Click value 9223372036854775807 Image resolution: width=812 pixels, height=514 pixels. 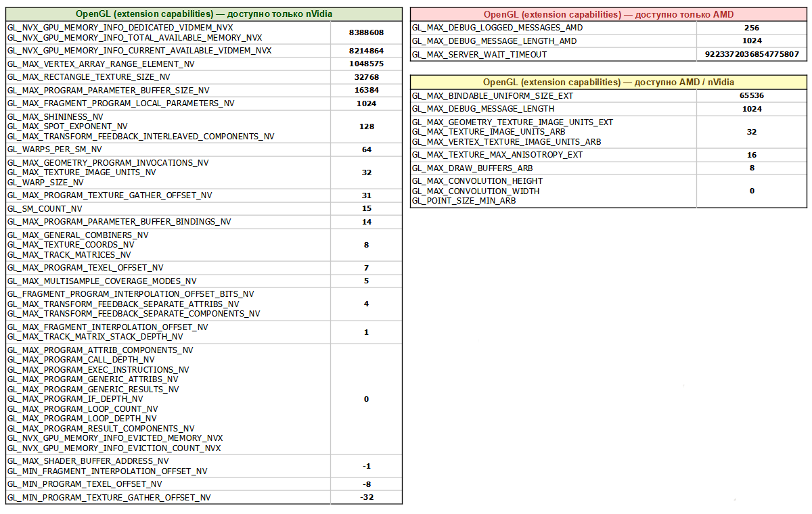click(x=752, y=54)
